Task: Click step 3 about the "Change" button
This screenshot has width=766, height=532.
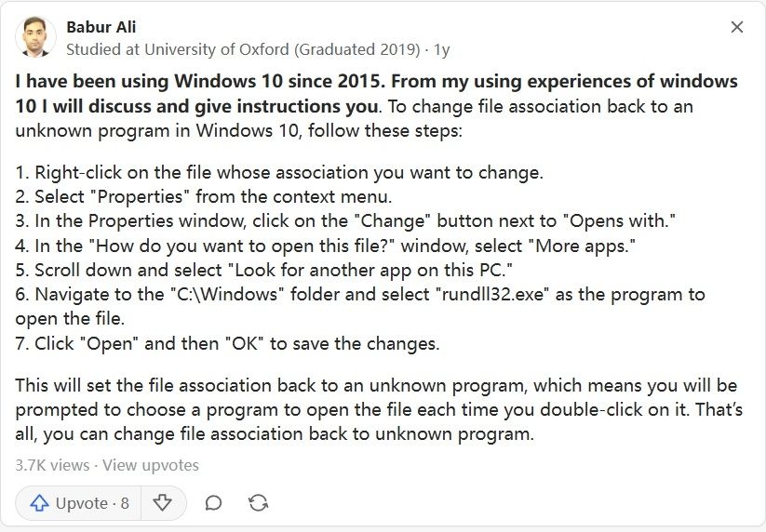Action: (345, 221)
